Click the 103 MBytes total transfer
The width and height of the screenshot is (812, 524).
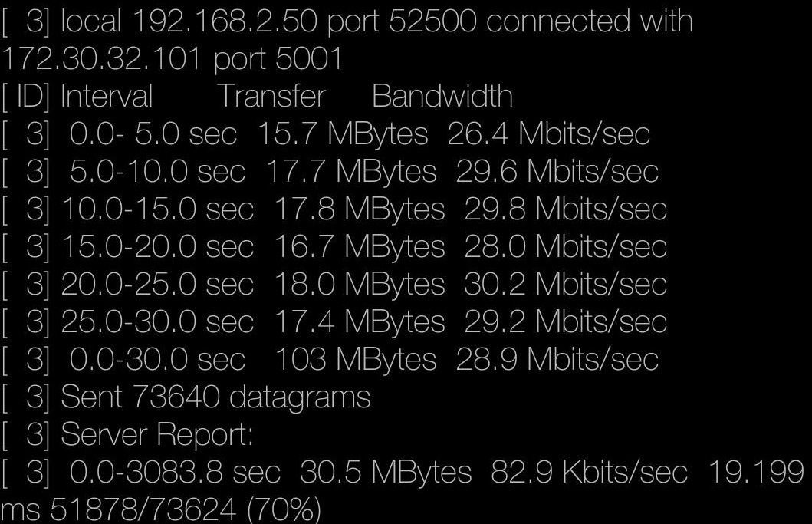tap(355, 359)
